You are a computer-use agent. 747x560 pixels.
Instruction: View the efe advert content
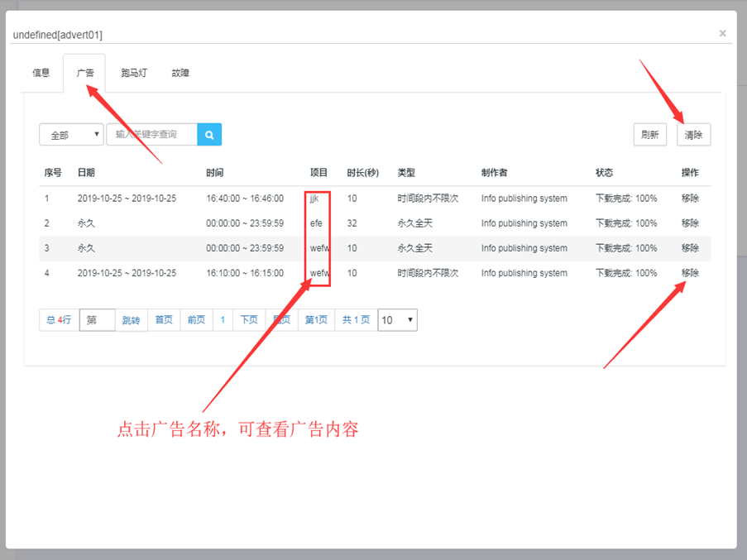point(316,223)
